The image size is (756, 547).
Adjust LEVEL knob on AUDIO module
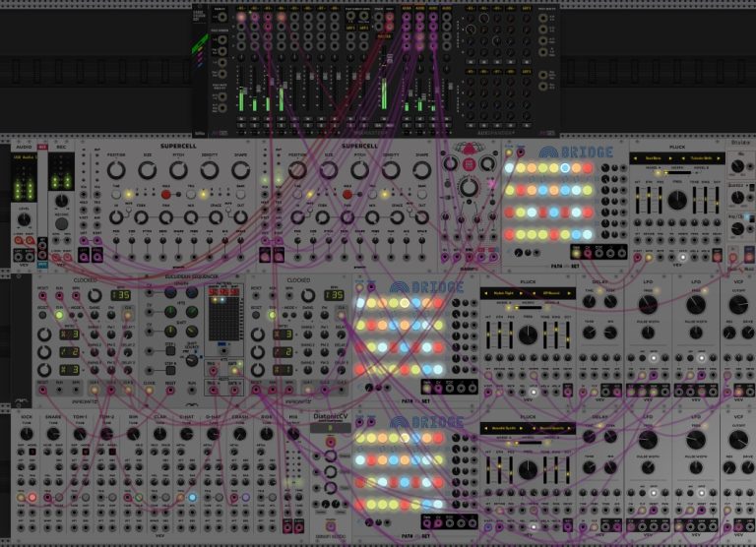24,219
